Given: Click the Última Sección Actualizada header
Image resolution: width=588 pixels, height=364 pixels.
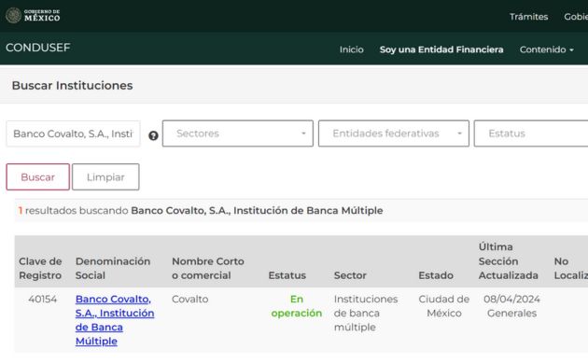Looking at the screenshot, I should point(508,261).
